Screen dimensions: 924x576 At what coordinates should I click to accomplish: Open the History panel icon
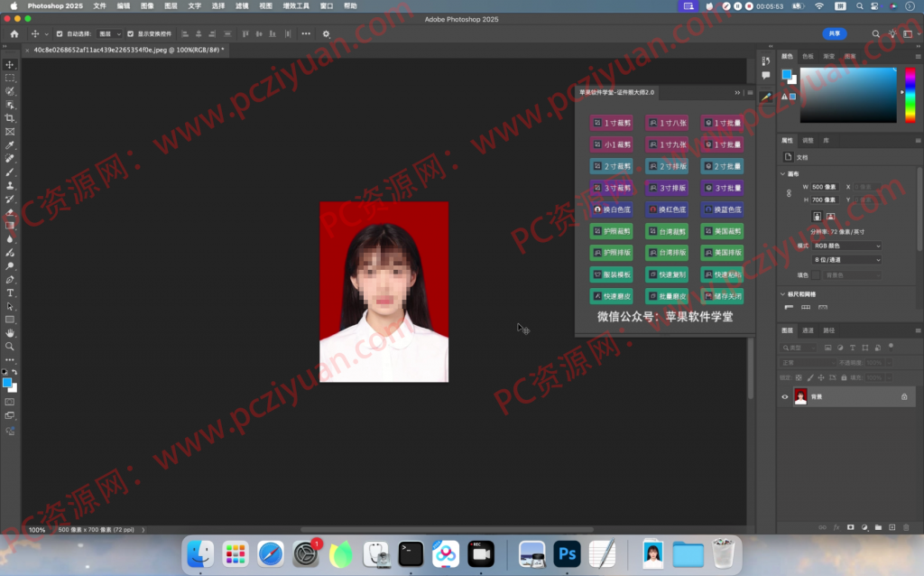click(x=765, y=60)
